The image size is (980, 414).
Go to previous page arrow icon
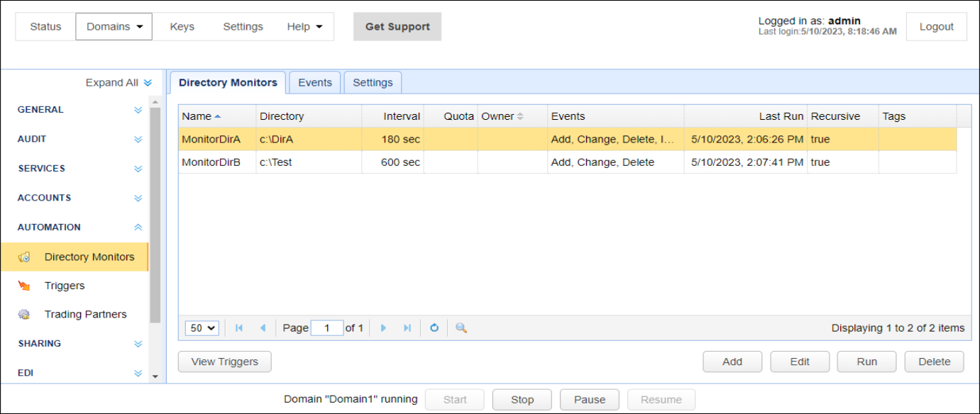[263, 328]
